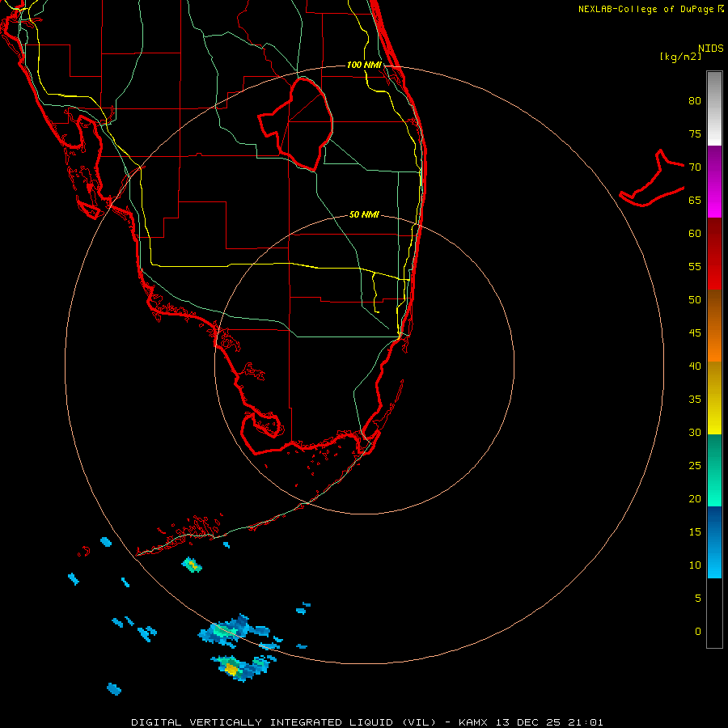The width and height of the screenshot is (728, 728).
Task: Click the 0 value on the color scale
Action: pyautogui.click(x=698, y=632)
